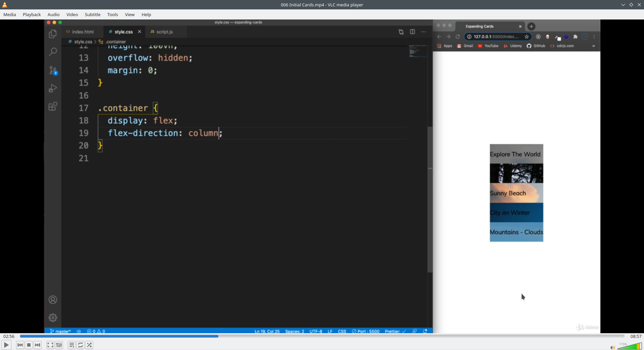Expand the bookmarks overflow chevron
This screenshot has height=350, width=644.
click(594, 46)
